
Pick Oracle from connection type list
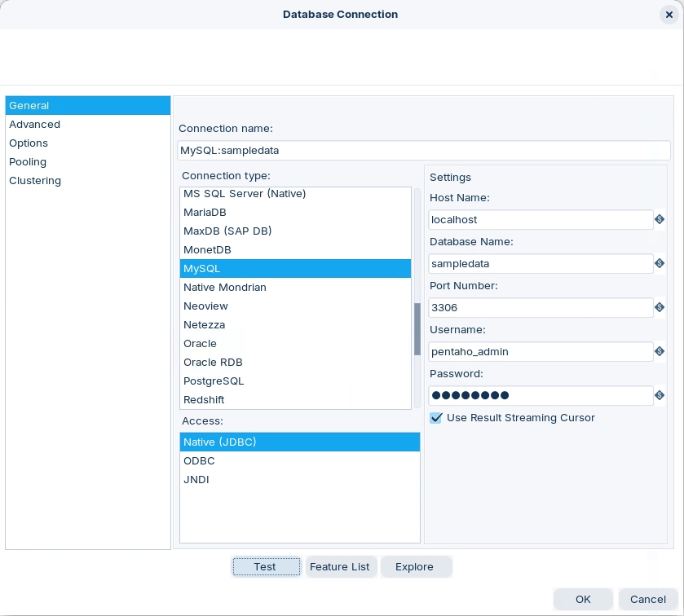[200, 344]
